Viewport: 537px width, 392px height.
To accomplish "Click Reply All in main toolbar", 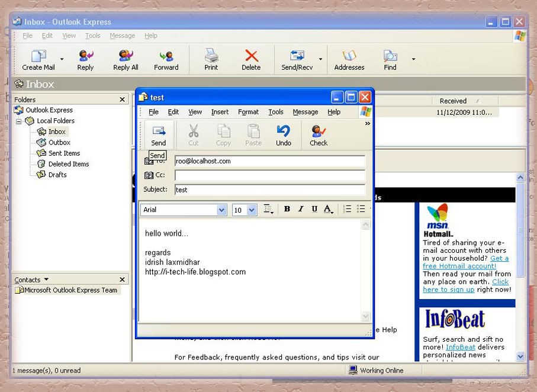I will click(126, 60).
